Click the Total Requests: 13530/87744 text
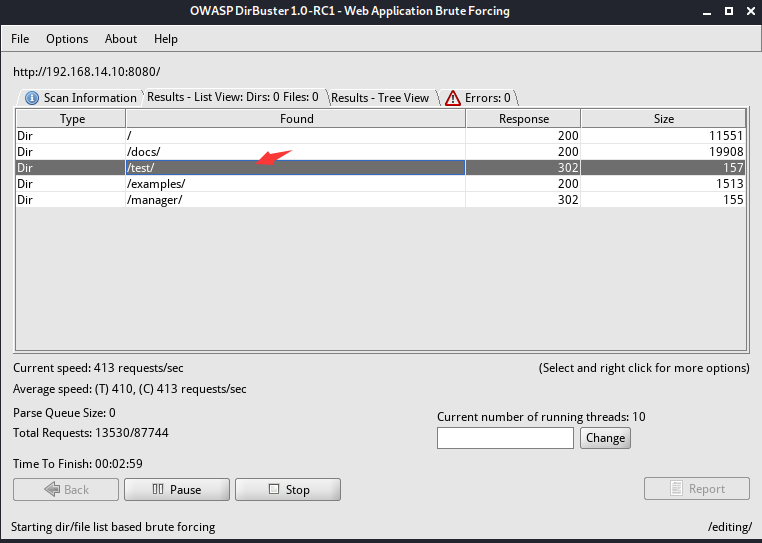Screen dimensions: 762x543 point(91,433)
